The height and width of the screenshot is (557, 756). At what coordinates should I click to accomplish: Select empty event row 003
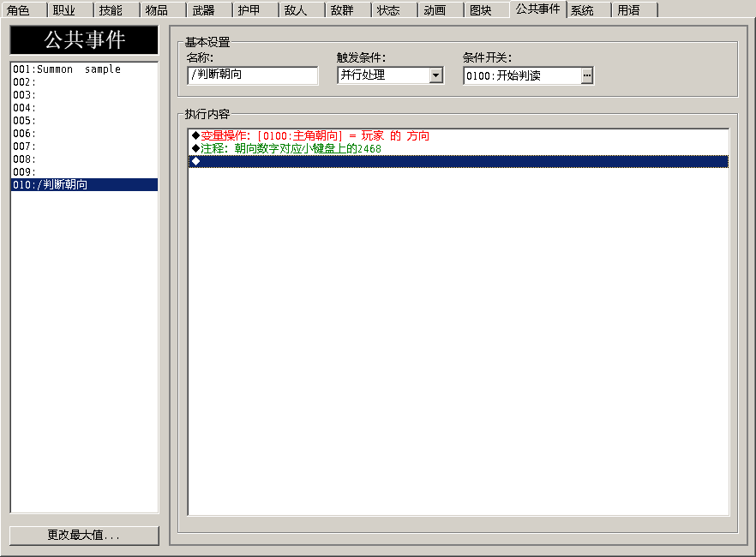tap(84, 95)
